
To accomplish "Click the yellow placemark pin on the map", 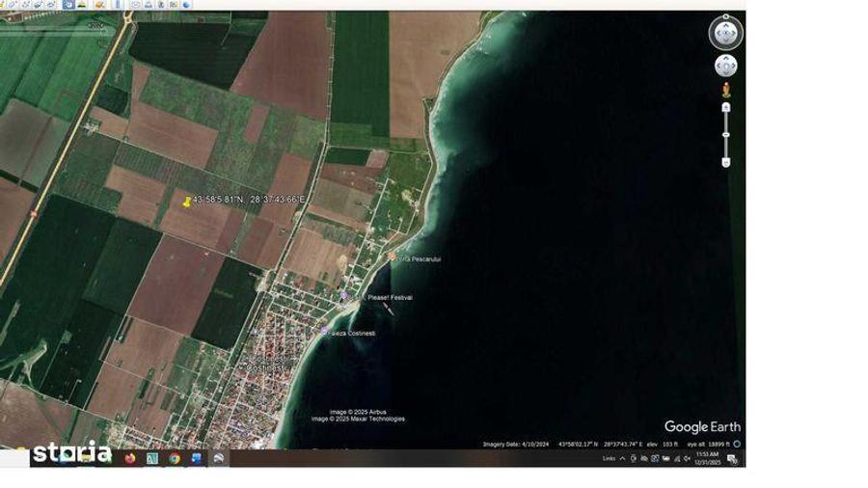I will [x=187, y=202].
